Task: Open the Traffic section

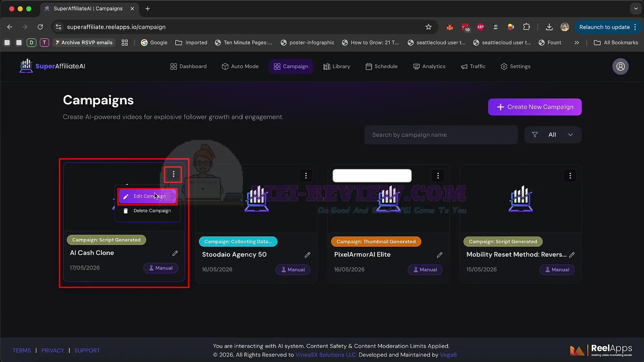Action: [x=473, y=66]
